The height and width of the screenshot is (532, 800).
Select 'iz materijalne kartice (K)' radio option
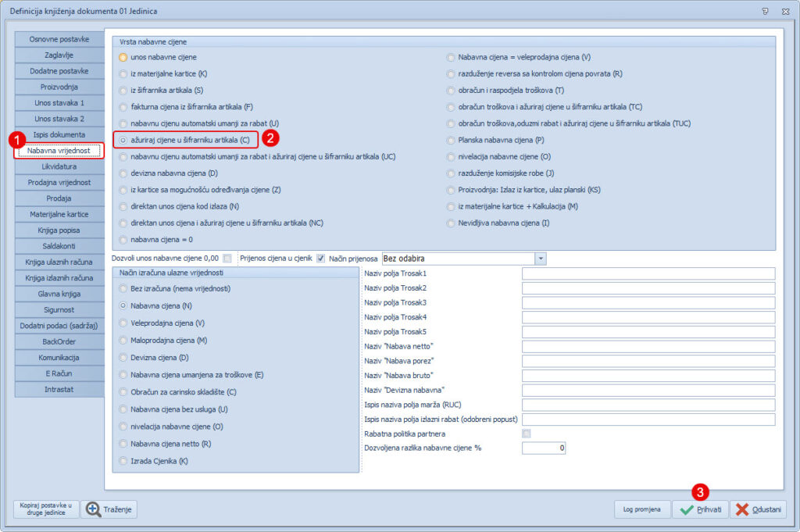pos(123,73)
